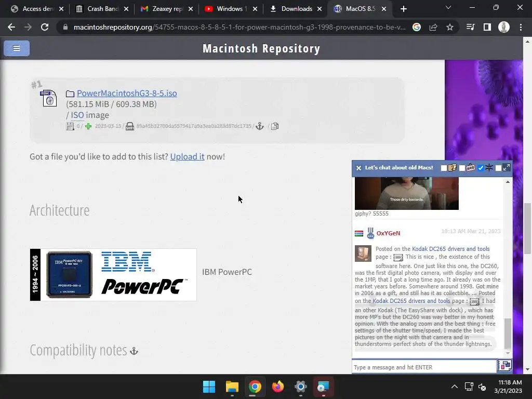The image size is (532, 399).
Task: Click the anchor icon beside Compatibility notes
Action: [x=134, y=351]
